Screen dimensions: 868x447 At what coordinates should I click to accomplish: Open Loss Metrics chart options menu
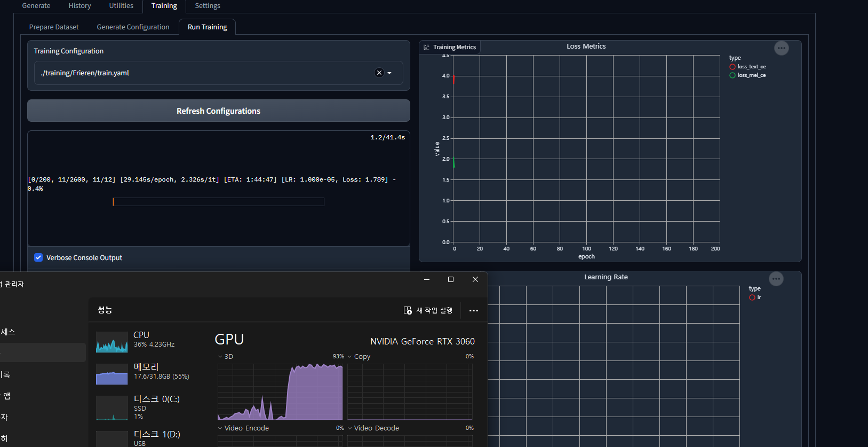click(x=782, y=48)
